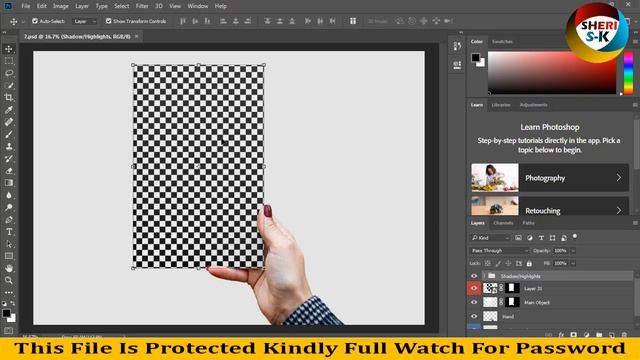Select the Clone Stamp tool
The height and width of the screenshot is (360, 640).
9,147
